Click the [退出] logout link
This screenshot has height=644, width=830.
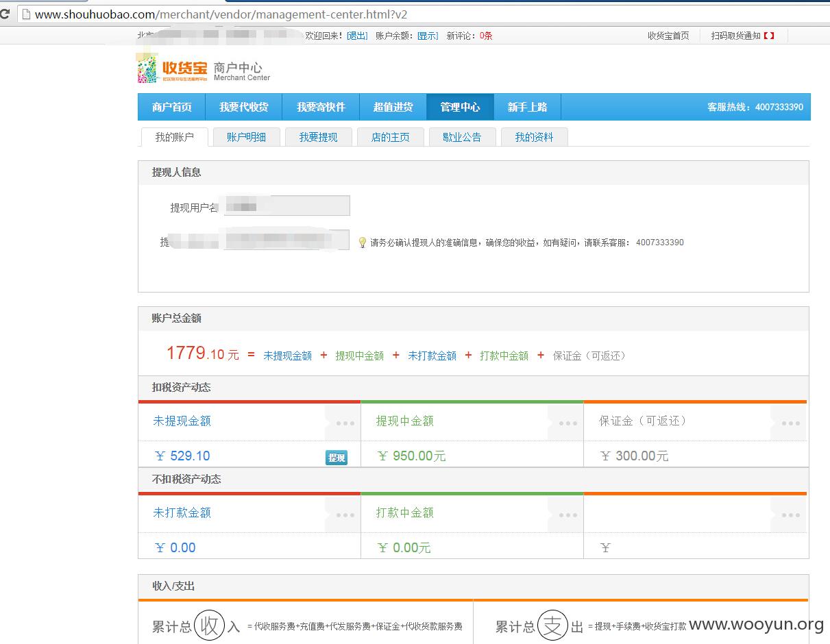tap(357, 36)
